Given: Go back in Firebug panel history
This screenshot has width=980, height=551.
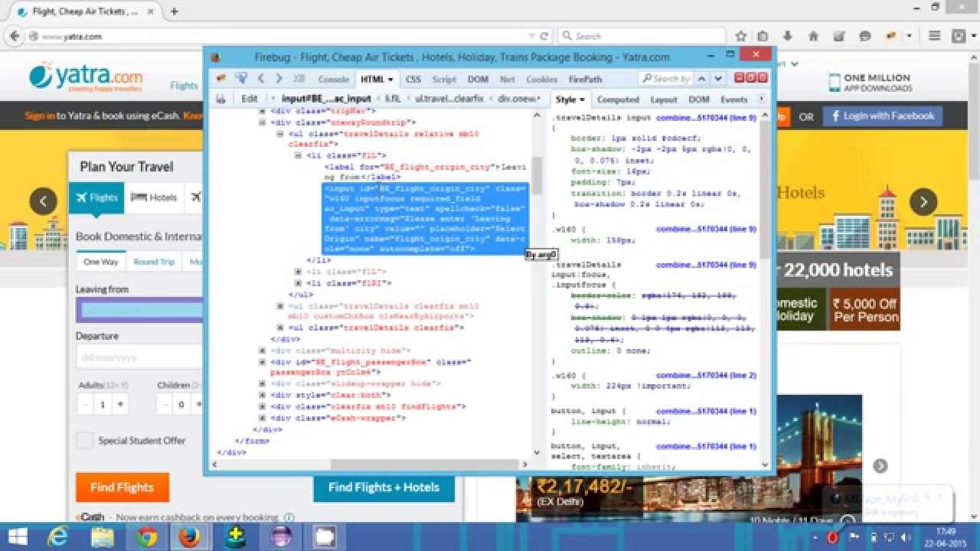Looking at the screenshot, I should click(261, 78).
